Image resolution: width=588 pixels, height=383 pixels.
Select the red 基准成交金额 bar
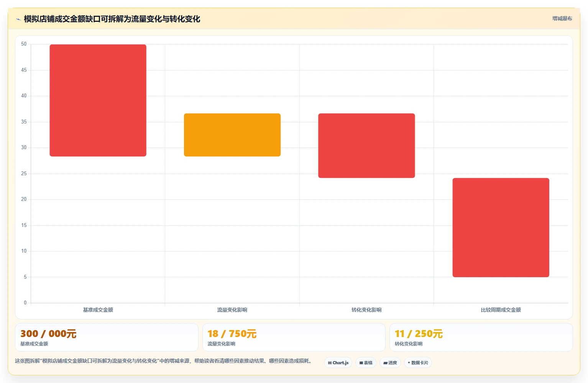point(98,100)
